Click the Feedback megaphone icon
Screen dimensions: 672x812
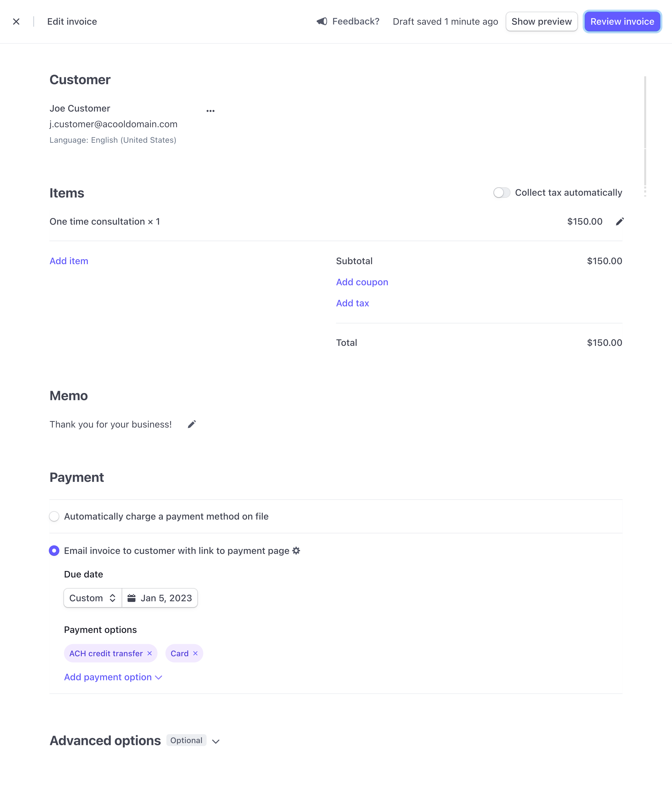click(322, 21)
